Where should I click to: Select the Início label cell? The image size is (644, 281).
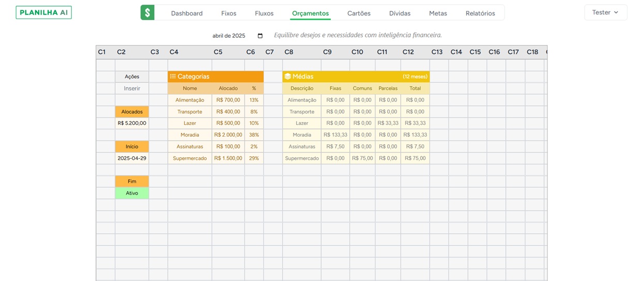point(132,146)
